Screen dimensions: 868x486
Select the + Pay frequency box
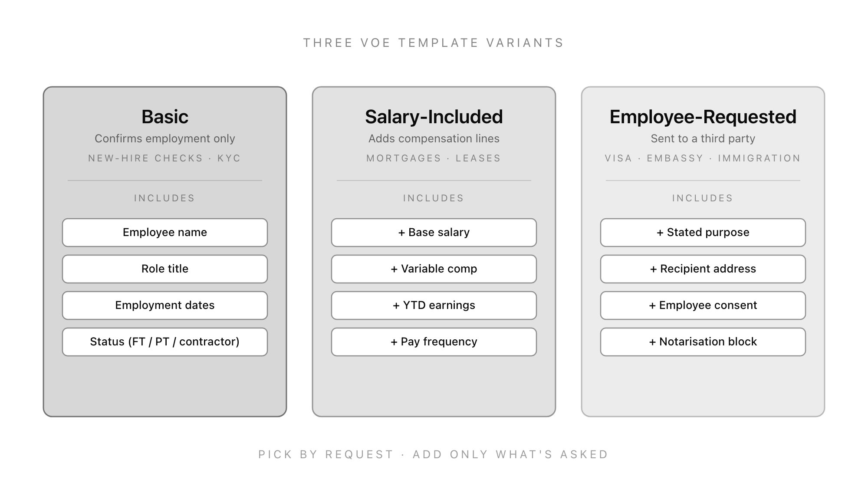(434, 342)
